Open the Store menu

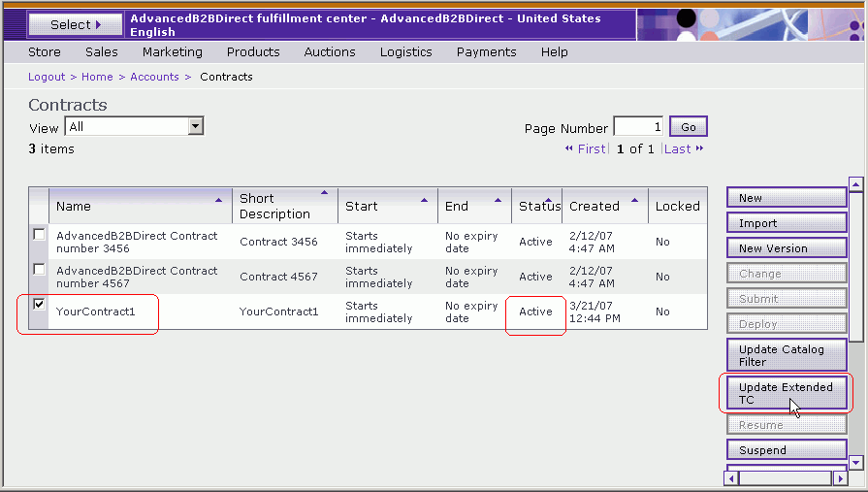pyautogui.click(x=45, y=52)
